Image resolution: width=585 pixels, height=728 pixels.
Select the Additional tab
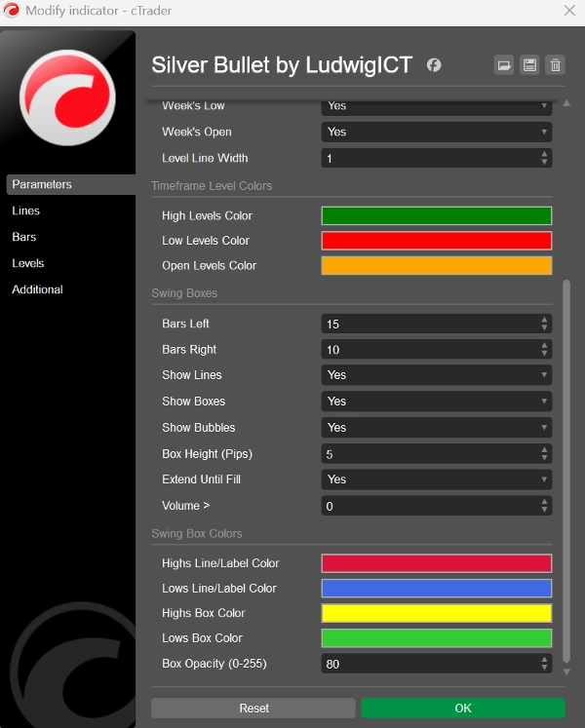(37, 289)
